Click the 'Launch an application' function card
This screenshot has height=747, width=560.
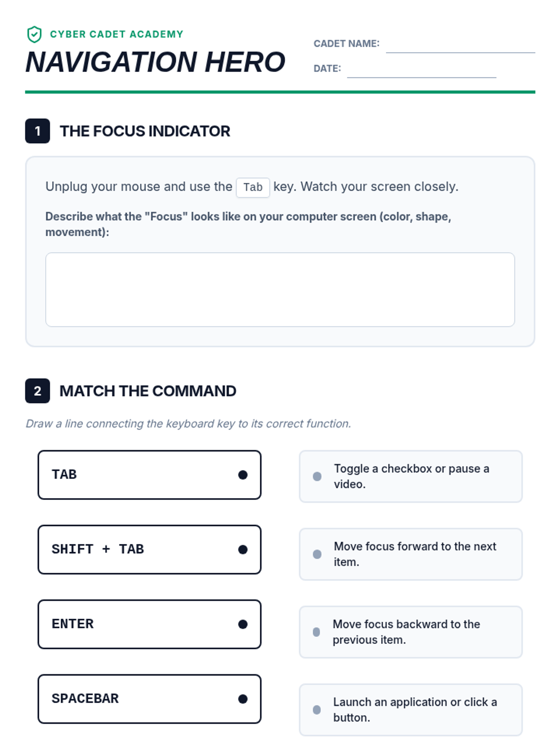click(x=411, y=710)
